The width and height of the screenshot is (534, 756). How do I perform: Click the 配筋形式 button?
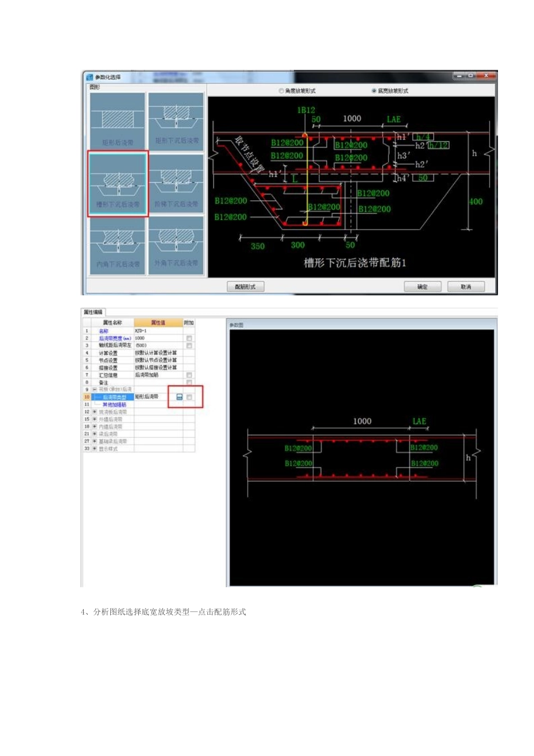click(245, 287)
